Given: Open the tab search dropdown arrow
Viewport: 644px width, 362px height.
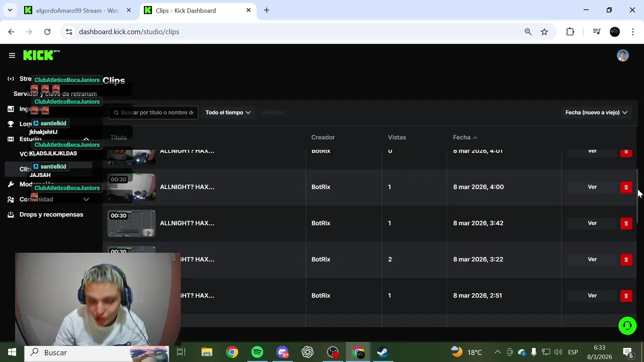Looking at the screenshot, I should coord(10,10).
